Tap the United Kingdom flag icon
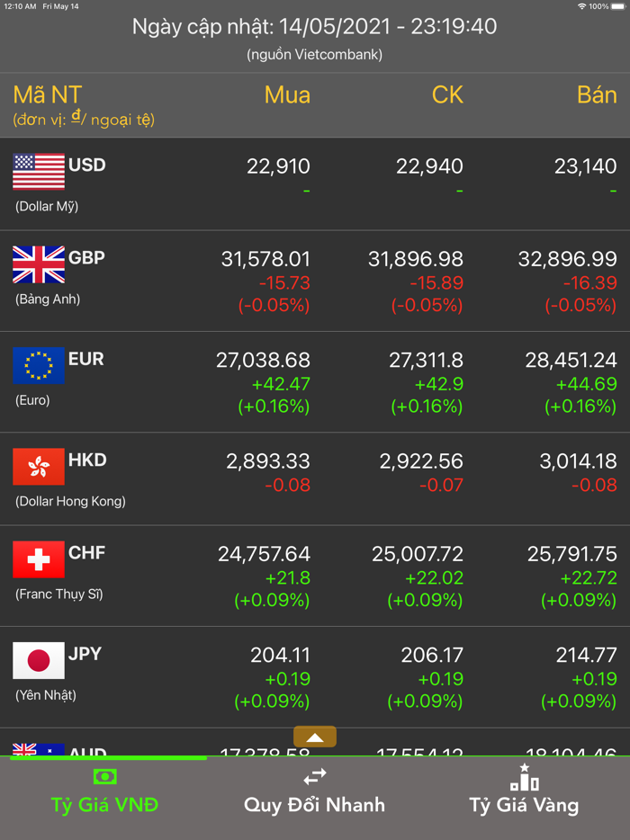This screenshot has height=840, width=630. click(39, 264)
